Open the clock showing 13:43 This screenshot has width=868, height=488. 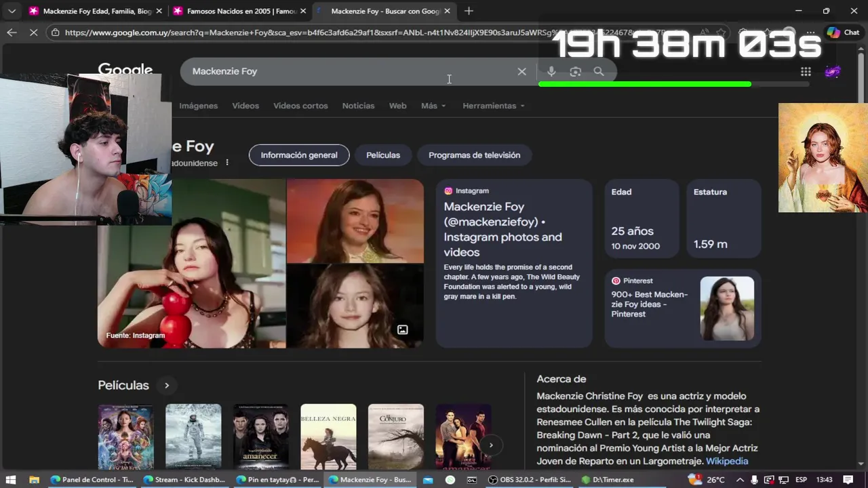point(824,480)
